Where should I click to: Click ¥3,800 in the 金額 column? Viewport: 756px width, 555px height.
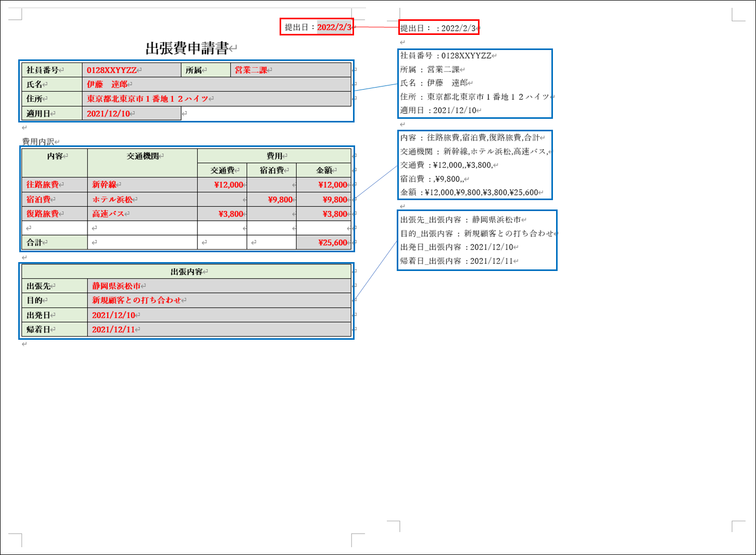tap(324, 214)
